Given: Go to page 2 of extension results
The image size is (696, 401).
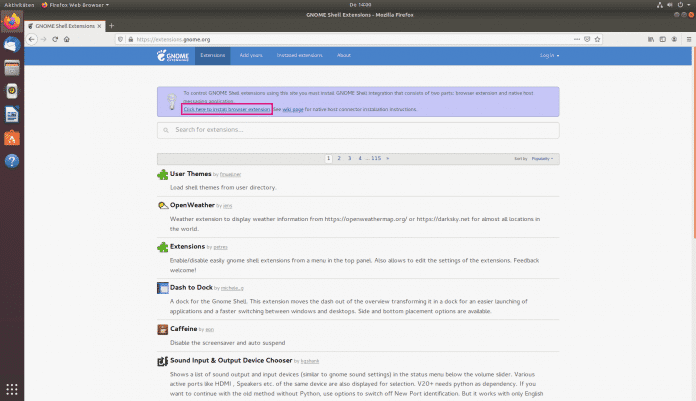Looking at the screenshot, I should 338,158.
